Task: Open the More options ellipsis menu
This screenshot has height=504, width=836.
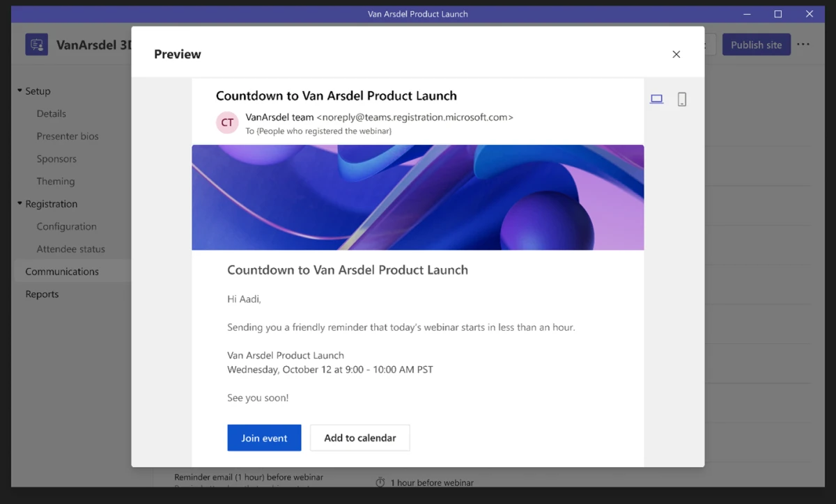Action: click(803, 44)
